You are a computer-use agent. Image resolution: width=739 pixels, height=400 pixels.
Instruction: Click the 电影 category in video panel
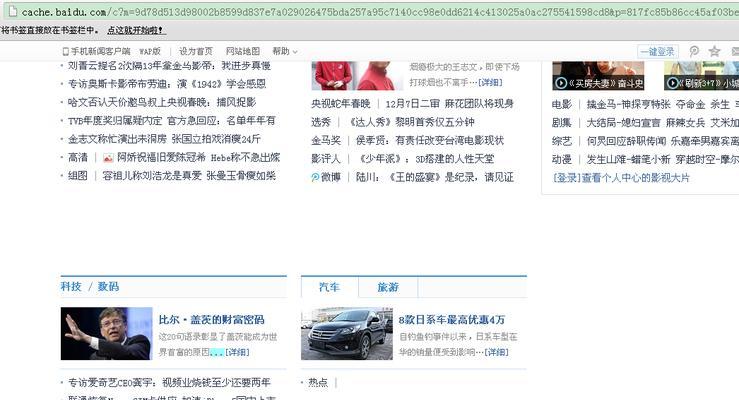[x=561, y=105]
